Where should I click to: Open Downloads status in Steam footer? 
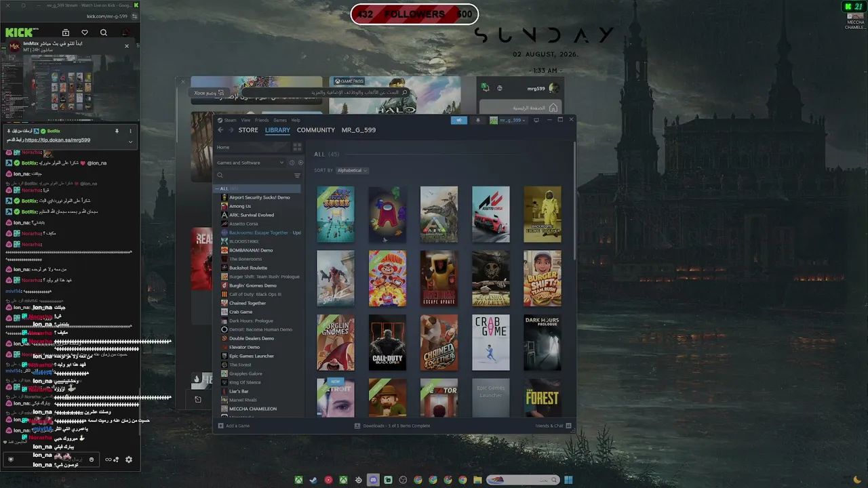coord(393,426)
